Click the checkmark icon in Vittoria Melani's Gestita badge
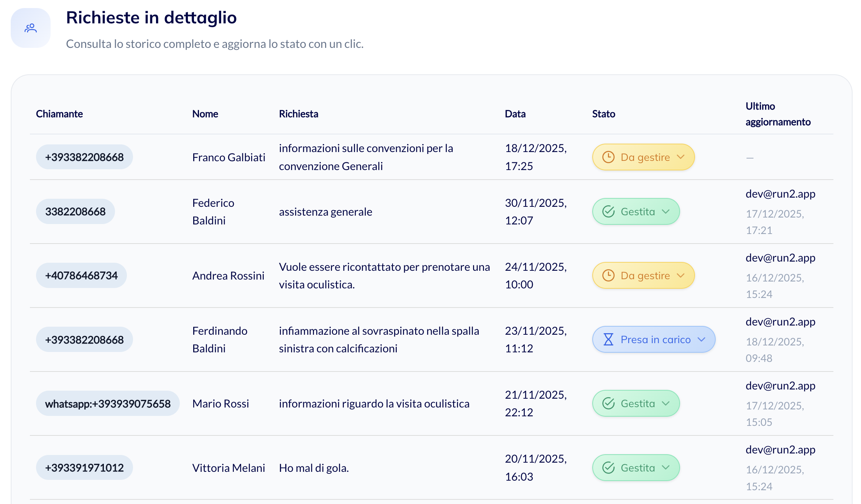Viewport: 861px width, 504px height. [x=608, y=468]
